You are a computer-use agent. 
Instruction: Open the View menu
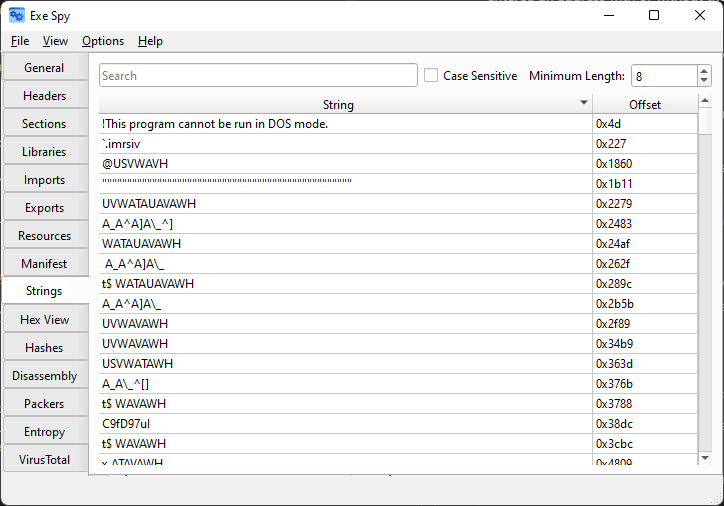[55, 41]
